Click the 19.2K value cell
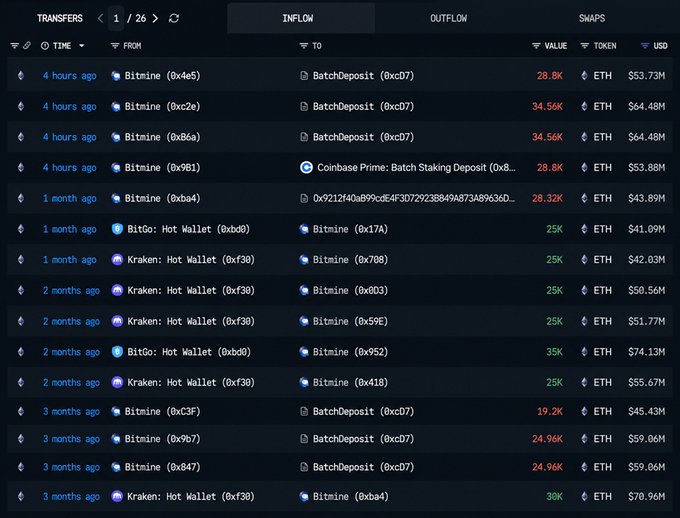The height and width of the screenshot is (518, 680). tap(550, 411)
